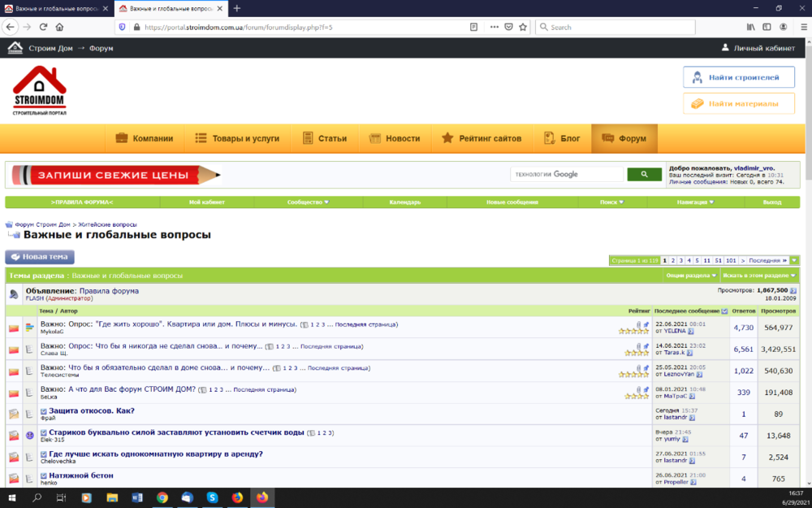Click the green Google search magnifier button
Screen dimensions: 812x508
(644, 174)
